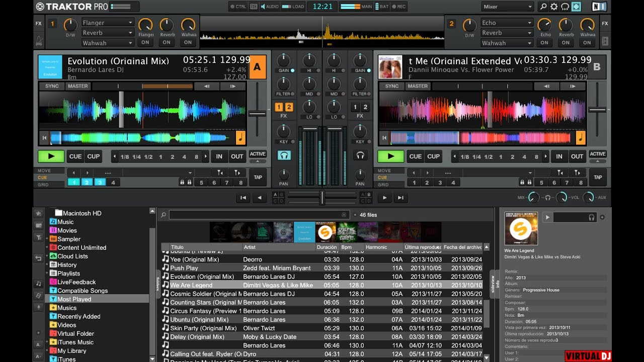Viewport: 644px width, 362px height.
Task: Activate headphone cue on deck A channel
Action: pyautogui.click(x=284, y=156)
